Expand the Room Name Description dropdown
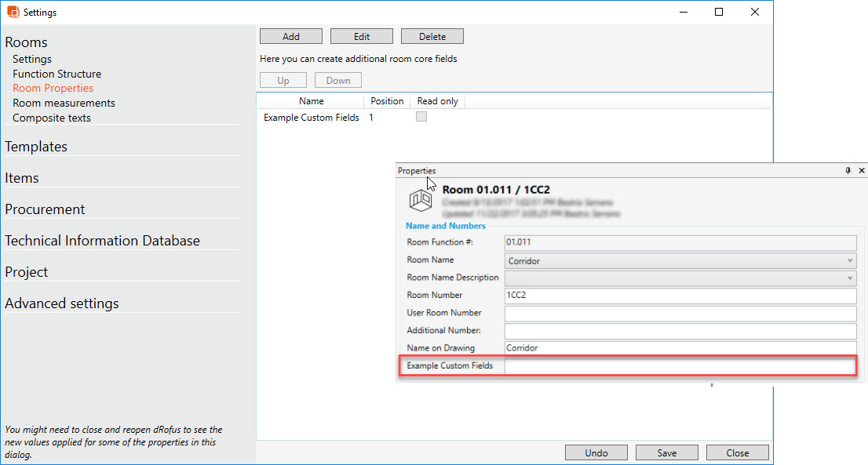Screen dimensions: 868x465 tap(850, 278)
